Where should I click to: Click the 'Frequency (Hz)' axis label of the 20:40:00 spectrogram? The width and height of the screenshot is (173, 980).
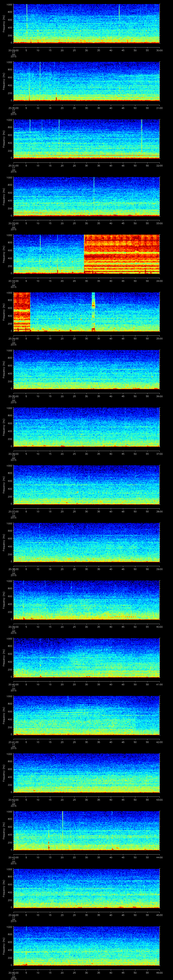pyautogui.click(x=4, y=658)
